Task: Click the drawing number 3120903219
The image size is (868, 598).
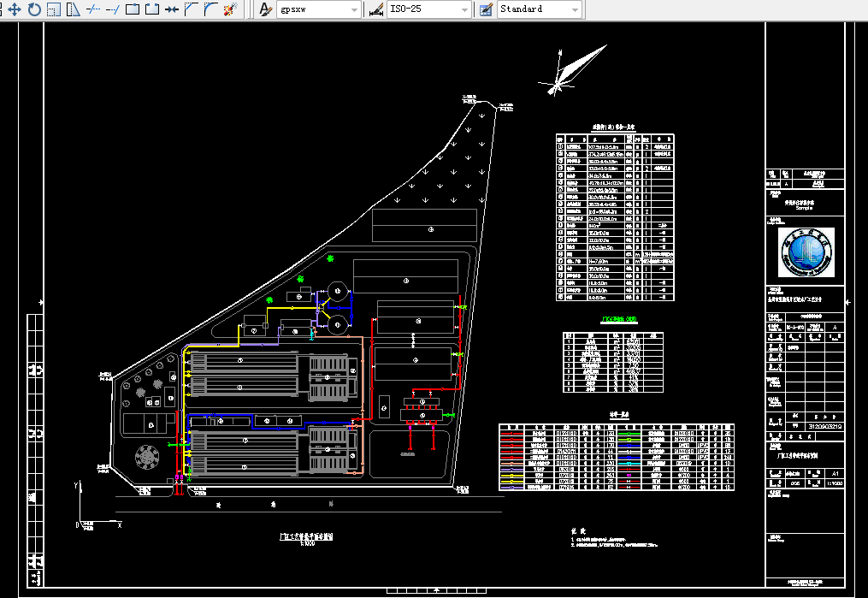Action: point(825,426)
